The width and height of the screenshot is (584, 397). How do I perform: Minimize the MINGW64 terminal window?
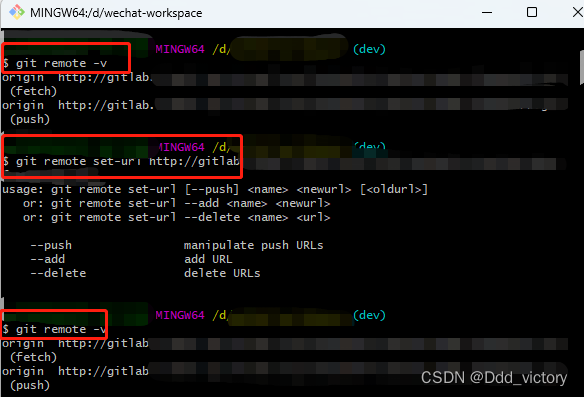(487, 12)
